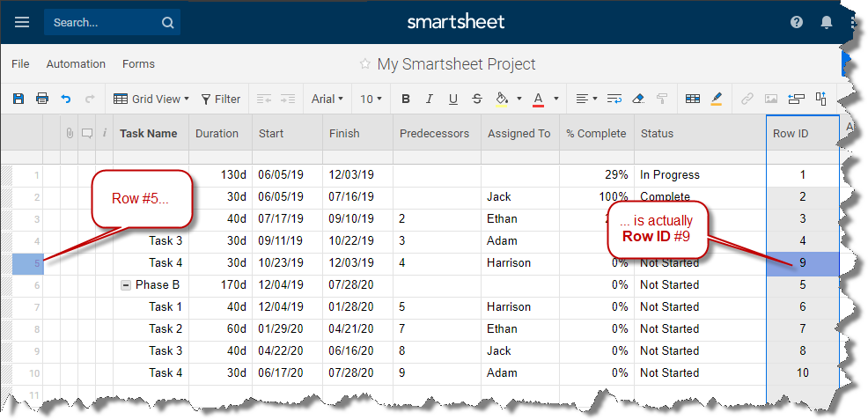Open the File menu
The width and height of the screenshot is (868, 420).
(x=20, y=64)
